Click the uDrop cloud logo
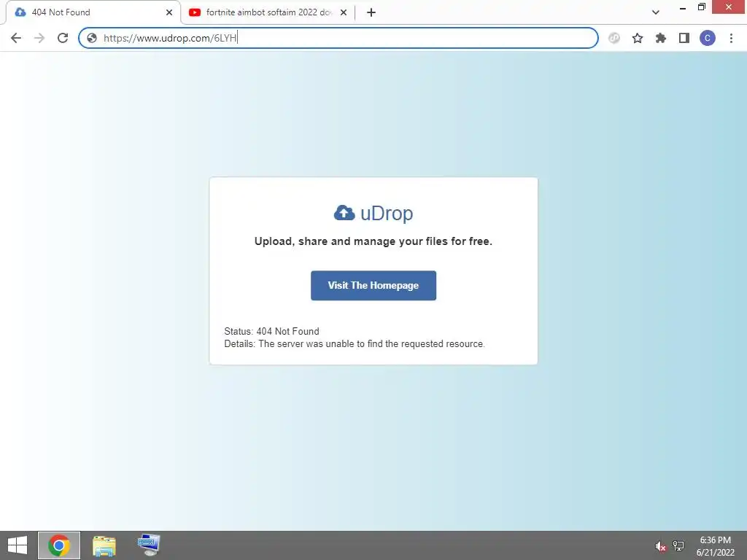 pos(373,213)
